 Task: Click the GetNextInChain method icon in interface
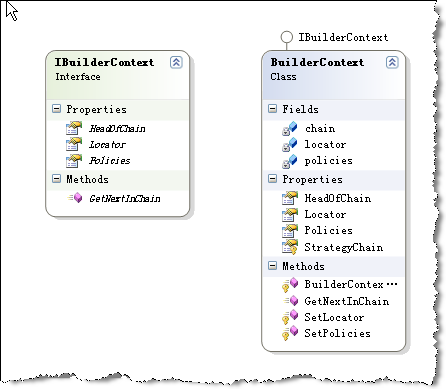(75, 198)
